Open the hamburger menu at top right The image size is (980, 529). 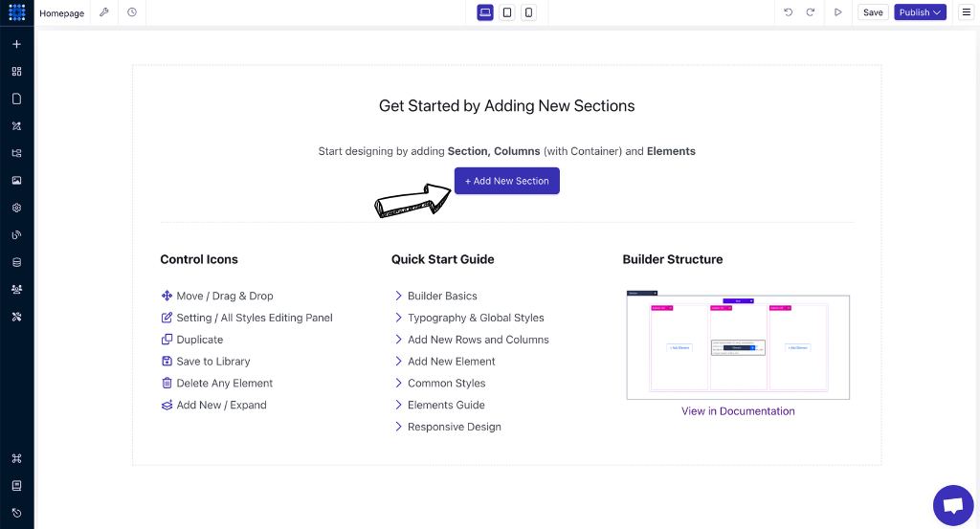[x=967, y=12]
